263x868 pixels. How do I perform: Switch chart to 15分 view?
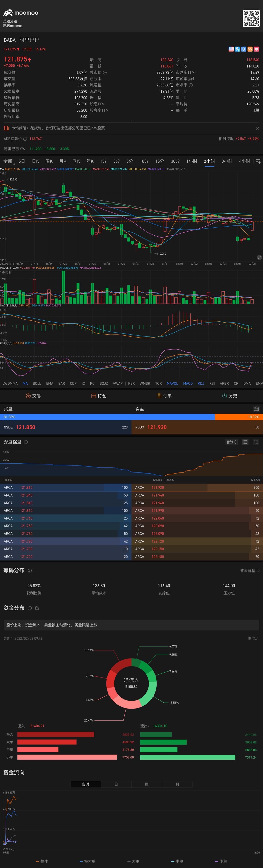click(160, 161)
